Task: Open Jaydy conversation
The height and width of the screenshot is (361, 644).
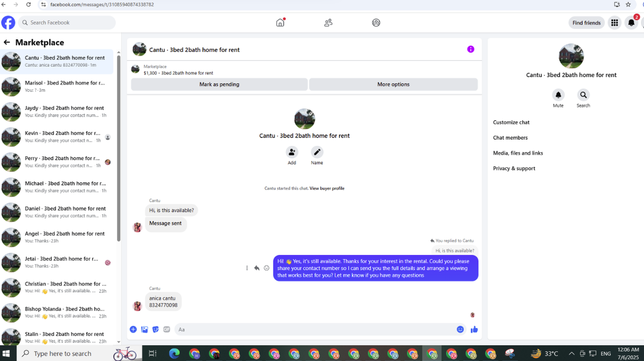Action: pos(57,112)
